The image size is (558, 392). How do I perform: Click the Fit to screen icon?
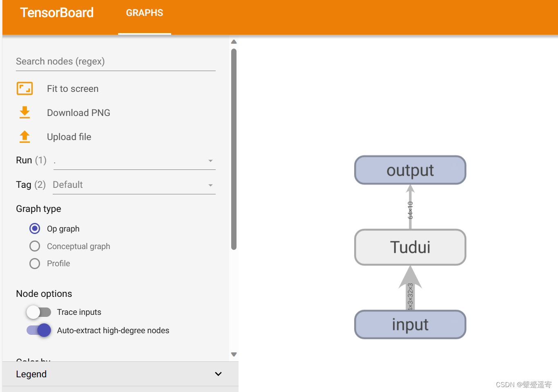(25, 89)
